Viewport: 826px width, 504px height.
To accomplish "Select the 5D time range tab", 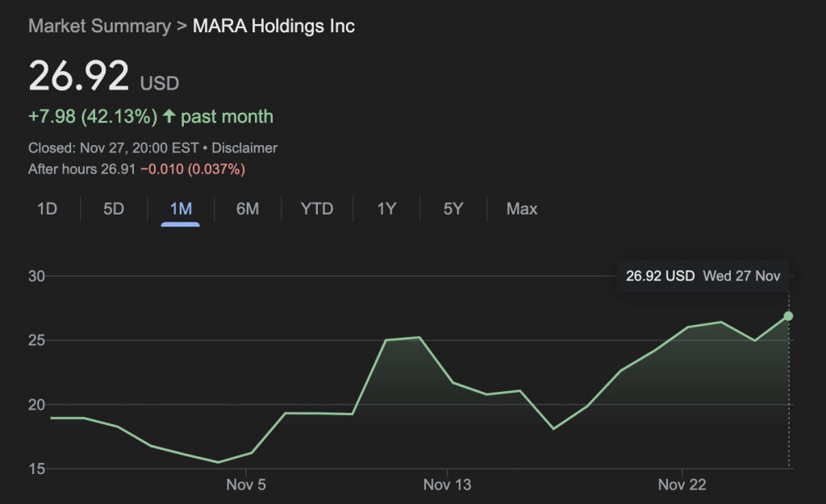I will (114, 209).
